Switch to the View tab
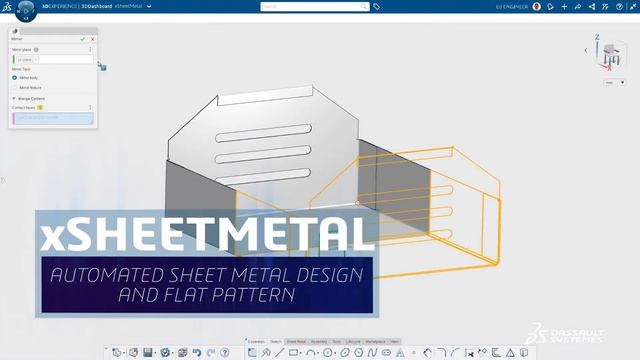Image resolution: width=640 pixels, height=360 pixels. tap(394, 342)
